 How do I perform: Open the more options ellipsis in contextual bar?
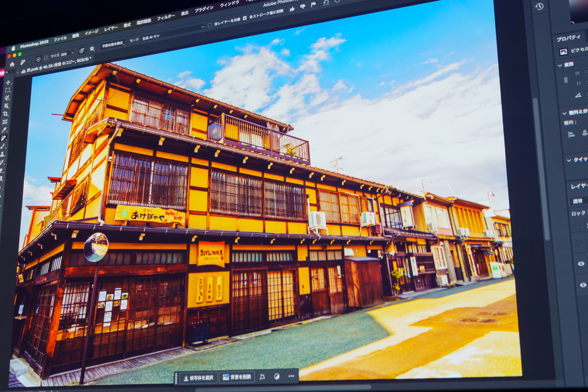point(291,376)
